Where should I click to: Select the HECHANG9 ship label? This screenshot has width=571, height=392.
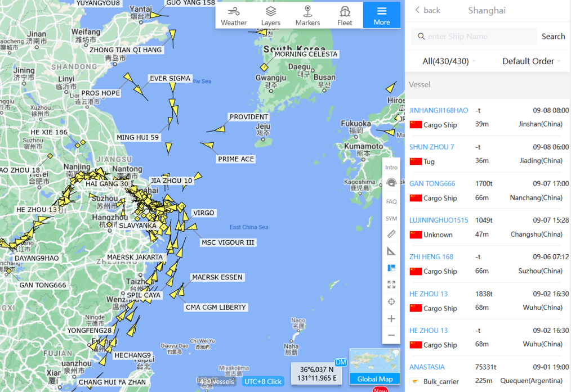[132, 355]
